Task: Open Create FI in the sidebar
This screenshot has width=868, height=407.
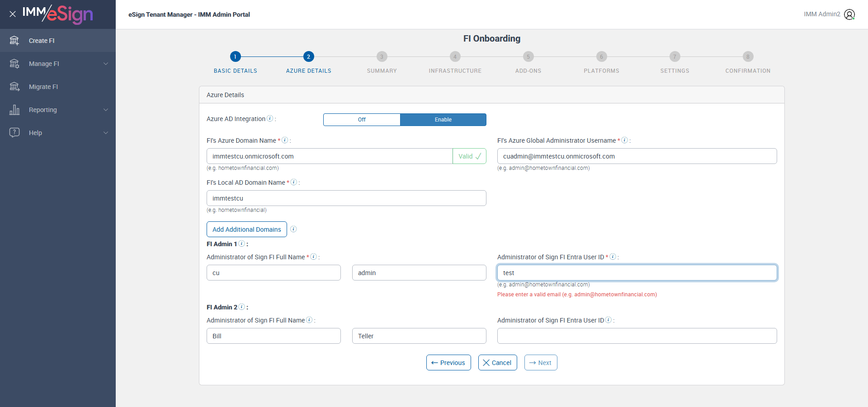Action: (x=42, y=41)
